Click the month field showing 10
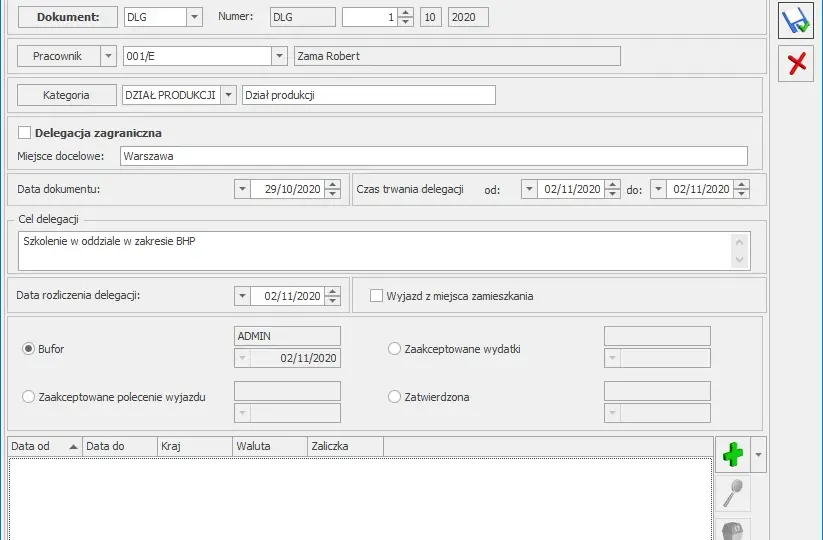This screenshot has width=823, height=540. [x=430, y=17]
